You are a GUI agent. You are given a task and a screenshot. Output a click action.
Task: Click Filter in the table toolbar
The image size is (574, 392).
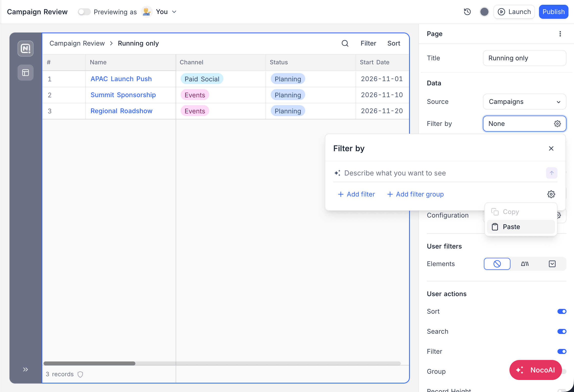coord(368,43)
